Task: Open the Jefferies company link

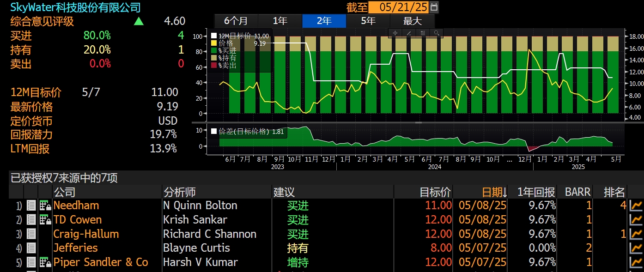Action: pyautogui.click(x=76, y=248)
